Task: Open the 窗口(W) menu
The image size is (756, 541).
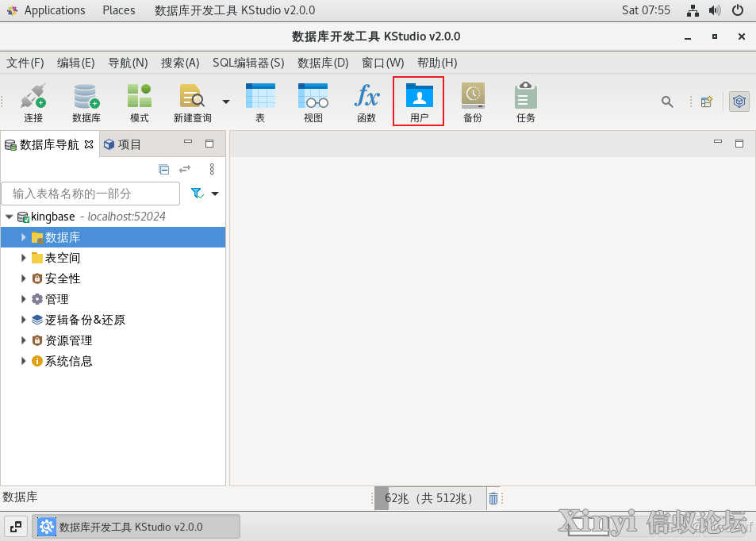Action: (383, 63)
